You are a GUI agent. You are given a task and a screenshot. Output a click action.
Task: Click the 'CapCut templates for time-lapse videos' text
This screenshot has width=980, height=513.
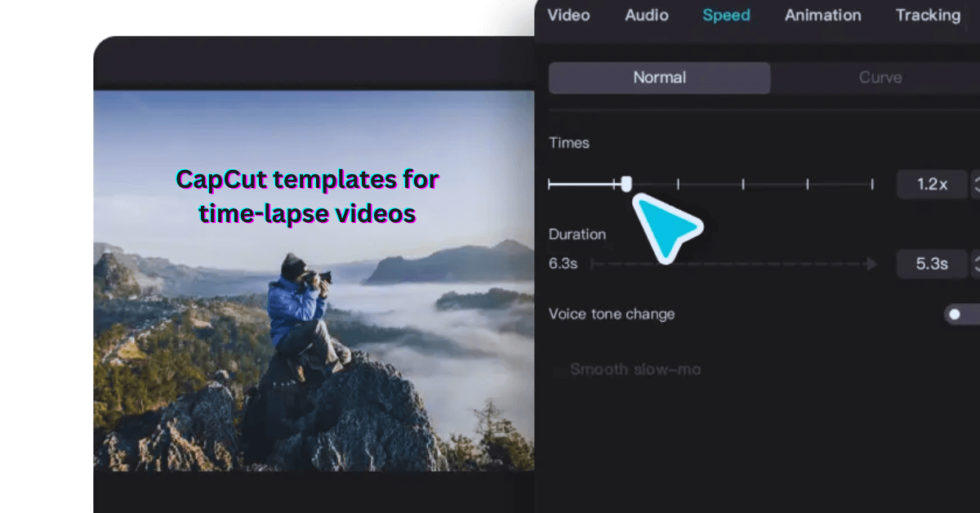tap(308, 196)
